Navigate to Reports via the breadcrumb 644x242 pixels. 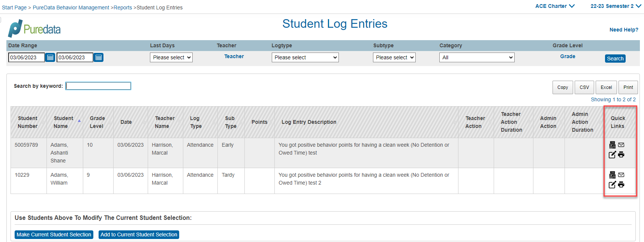[x=124, y=7]
